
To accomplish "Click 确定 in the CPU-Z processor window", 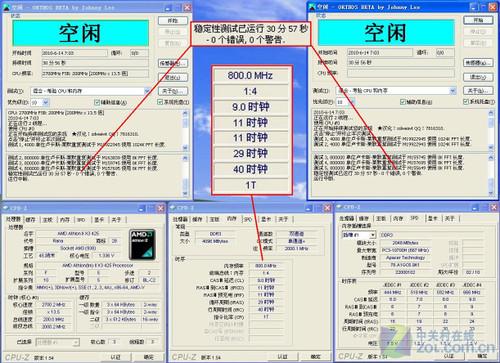I will click(x=148, y=357).
